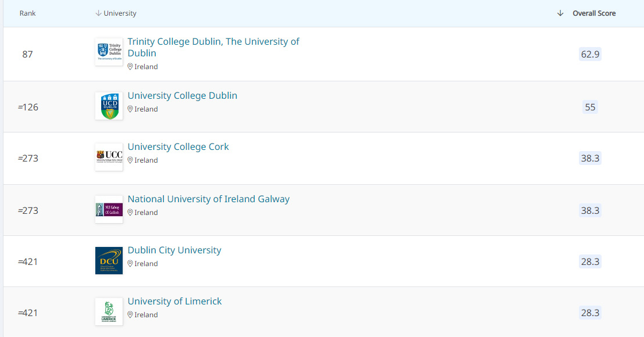Image resolution: width=644 pixels, height=337 pixels.
Task: Click the Ireland location under Dublin City University
Action: [146, 264]
